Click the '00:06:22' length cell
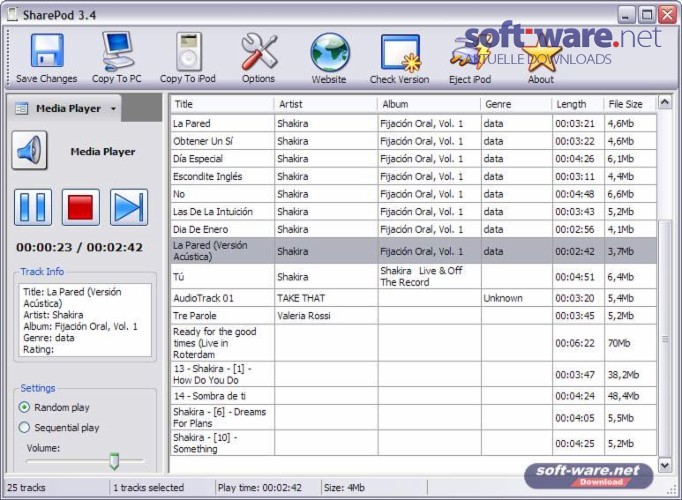This screenshot has height=500, width=682. pyautogui.click(x=578, y=343)
